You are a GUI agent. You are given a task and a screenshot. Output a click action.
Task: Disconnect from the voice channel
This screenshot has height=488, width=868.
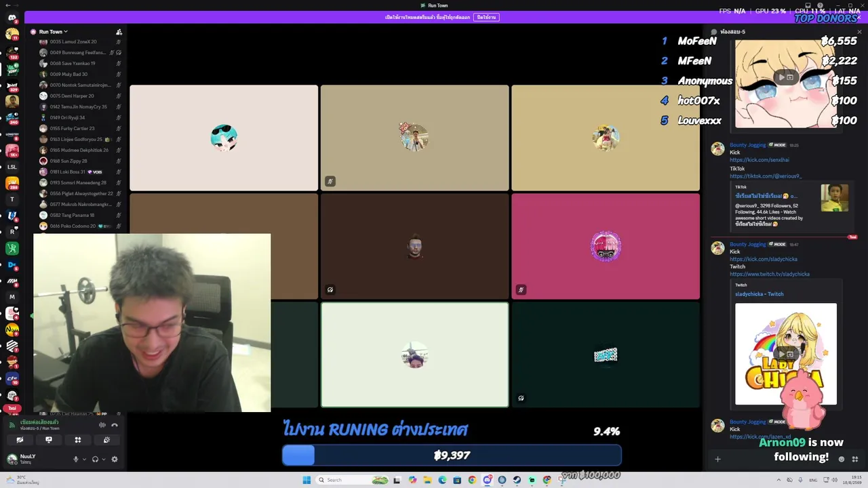115,425
